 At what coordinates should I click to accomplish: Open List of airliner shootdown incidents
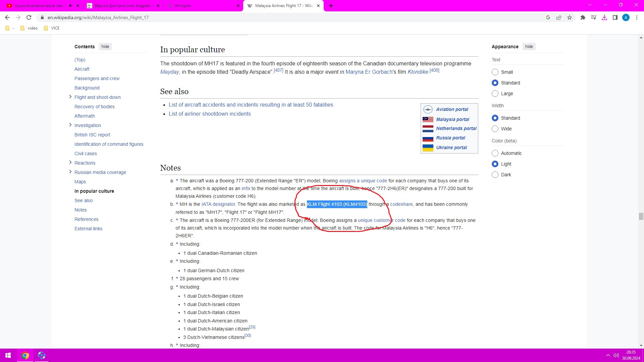point(210,114)
